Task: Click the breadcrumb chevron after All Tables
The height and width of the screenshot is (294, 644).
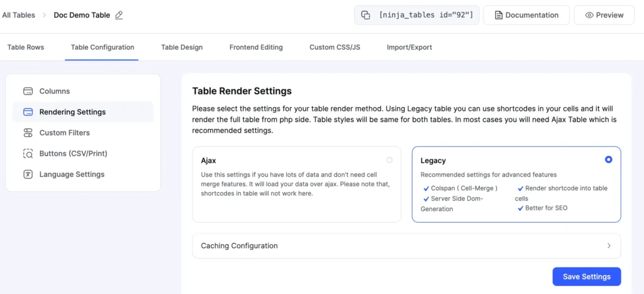Action: pyautogui.click(x=45, y=15)
